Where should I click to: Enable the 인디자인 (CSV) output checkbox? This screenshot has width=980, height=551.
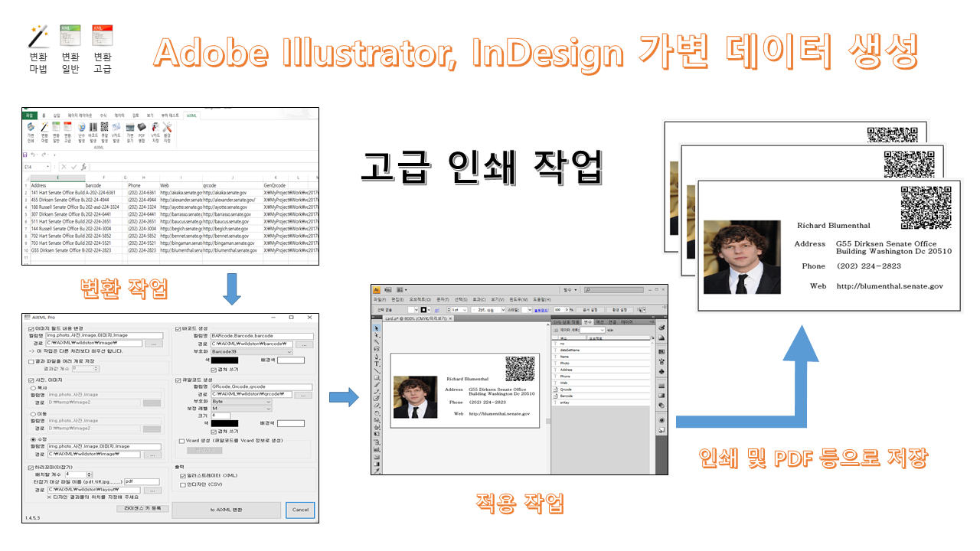point(181,484)
